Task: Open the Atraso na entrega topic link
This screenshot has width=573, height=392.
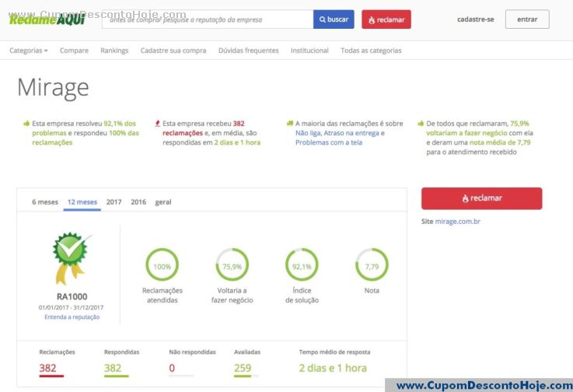Action: 351,133
